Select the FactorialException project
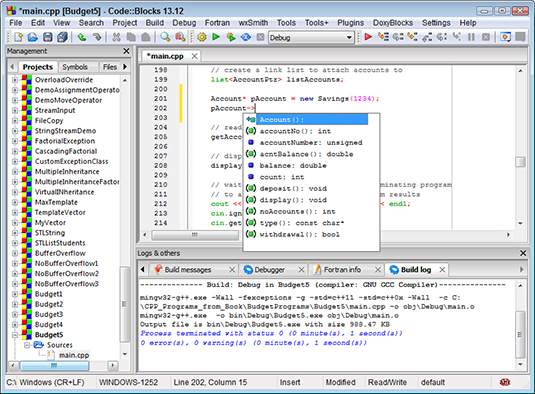 (65, 141)
